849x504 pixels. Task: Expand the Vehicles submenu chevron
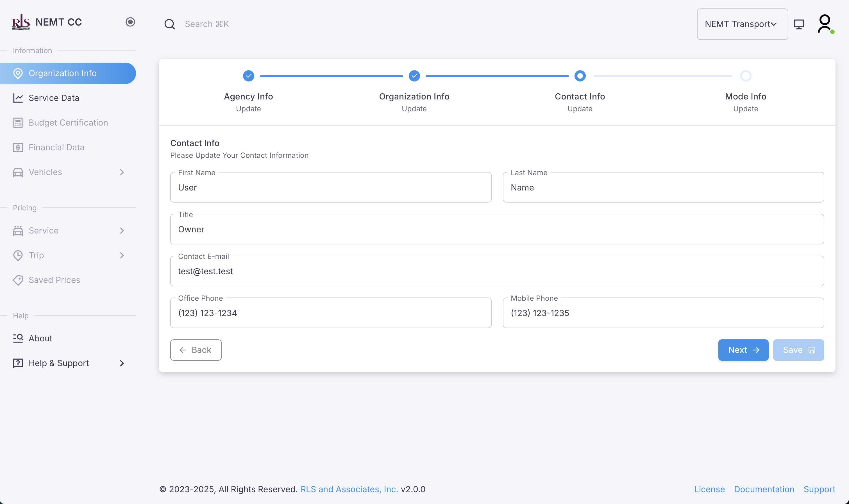(x=122, y=172)
